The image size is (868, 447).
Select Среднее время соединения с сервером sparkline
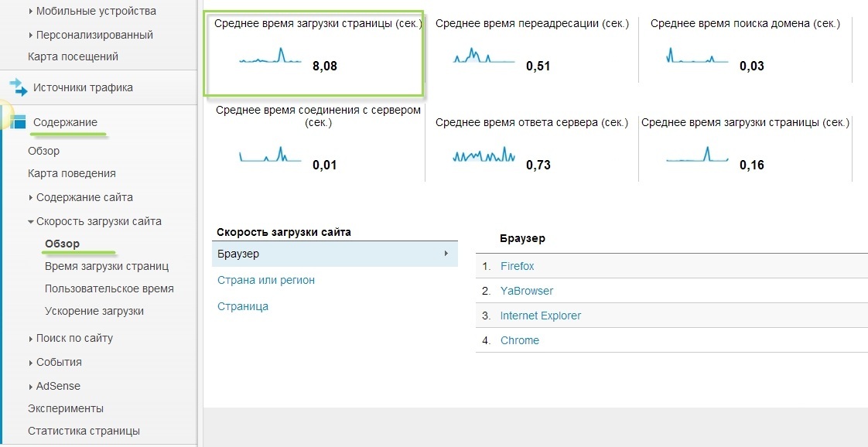270,155
